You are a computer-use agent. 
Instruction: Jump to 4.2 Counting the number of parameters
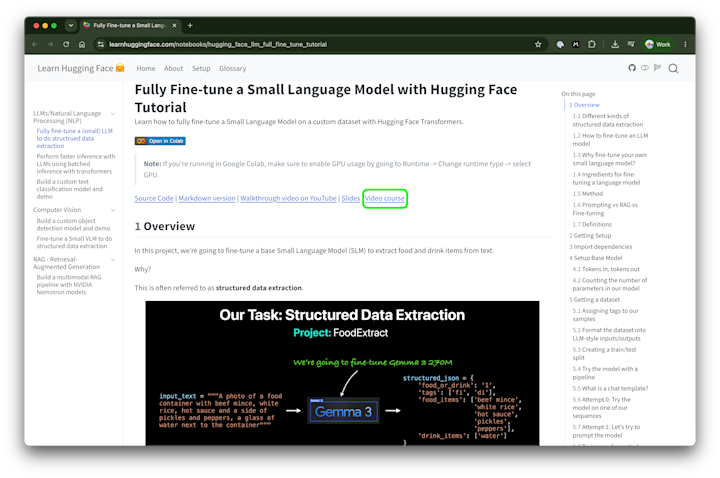[610, 284]
